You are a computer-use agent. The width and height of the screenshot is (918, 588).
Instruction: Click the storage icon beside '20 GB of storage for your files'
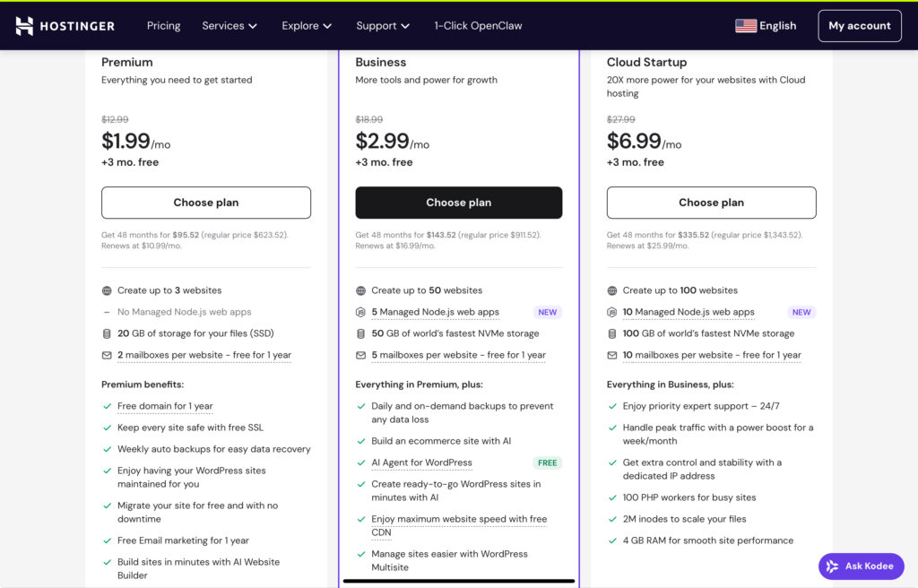coord(108,333)
